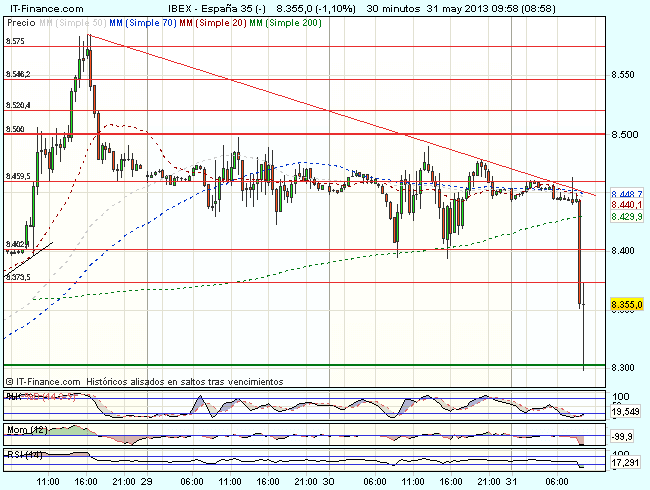650x490 pixels.
Task: Click the 19,549 indicator value tag
Action: pos(625,411)
